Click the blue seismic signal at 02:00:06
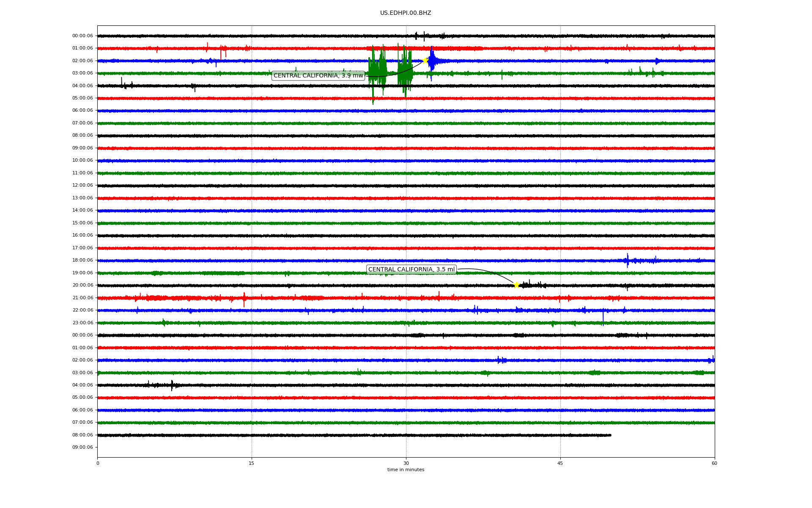The image size is (812, 508). [x=432, y=61]
